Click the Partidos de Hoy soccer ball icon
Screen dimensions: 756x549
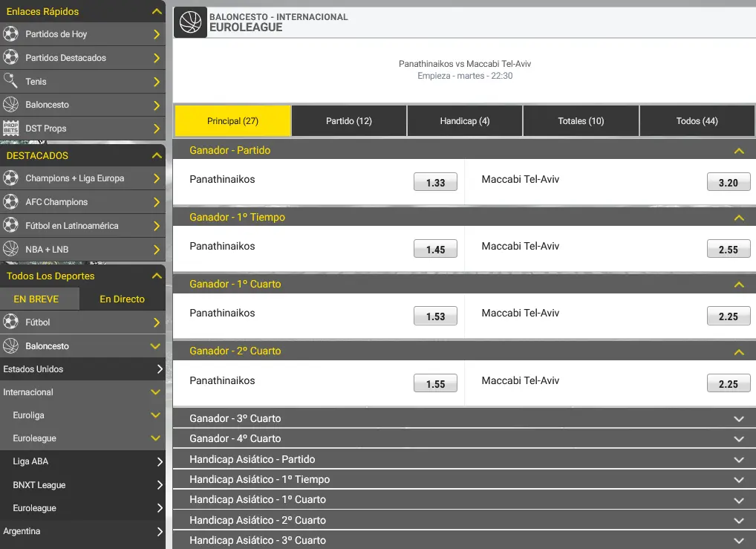(10, 33)
